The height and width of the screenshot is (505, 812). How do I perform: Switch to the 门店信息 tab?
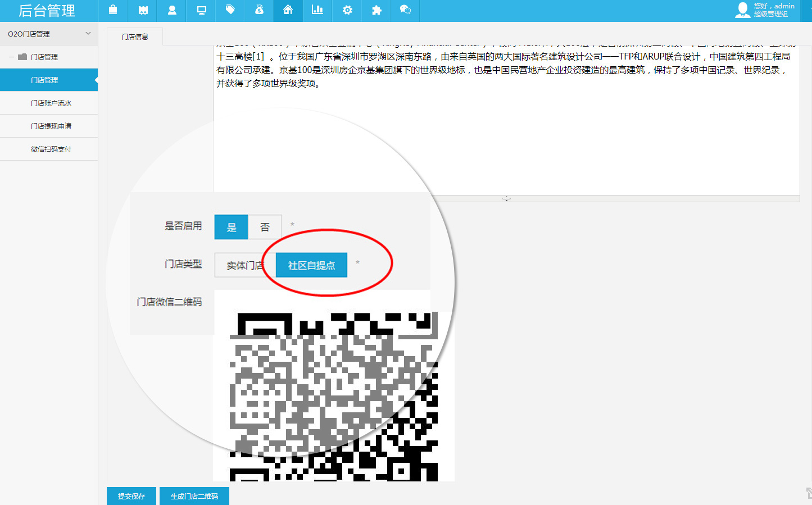135,37
